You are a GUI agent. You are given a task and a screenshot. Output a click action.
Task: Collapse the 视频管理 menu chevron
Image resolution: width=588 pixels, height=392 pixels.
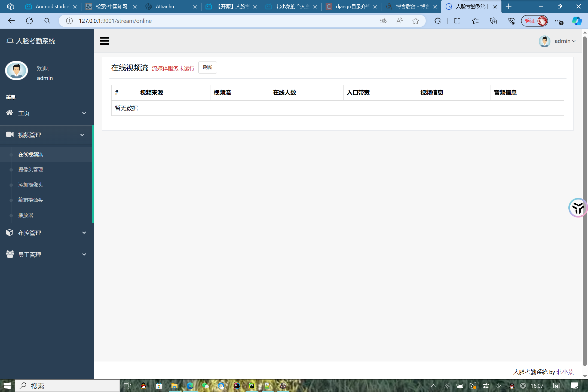click(82, 135)
